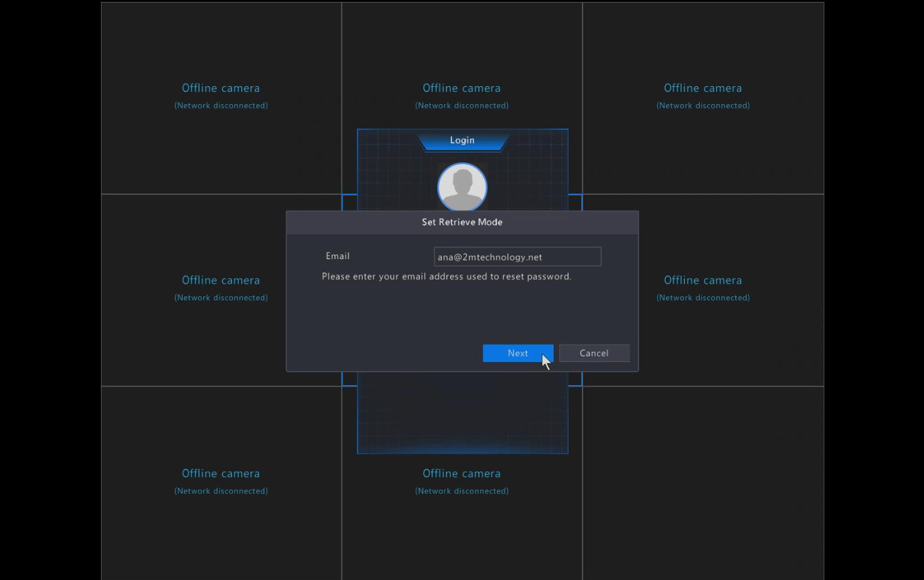Focus the Email address input field

pos(517,257)
